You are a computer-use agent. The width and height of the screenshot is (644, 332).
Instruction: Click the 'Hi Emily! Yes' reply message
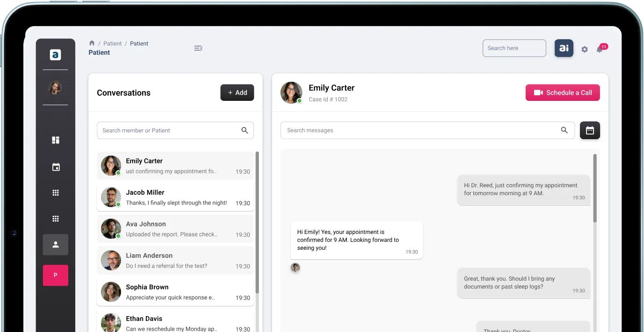click(357, 240)
